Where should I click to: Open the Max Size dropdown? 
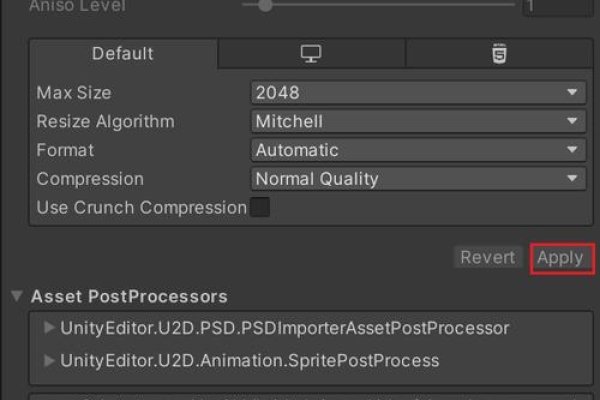(418, 93)
